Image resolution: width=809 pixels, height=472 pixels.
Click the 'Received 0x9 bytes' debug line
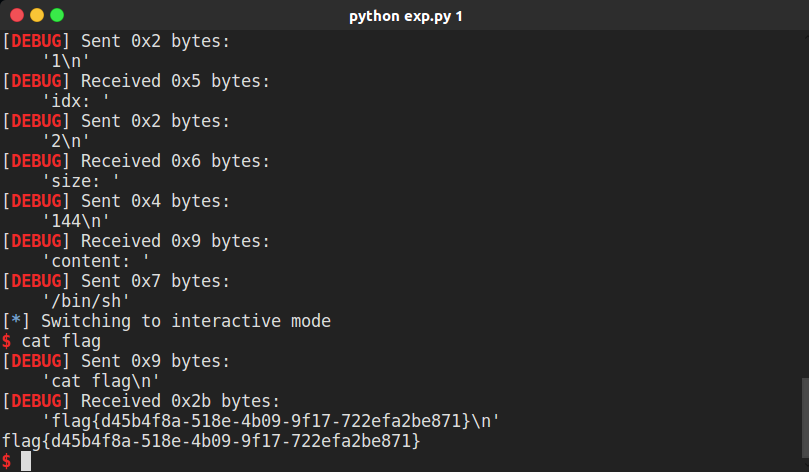(136, 241)
